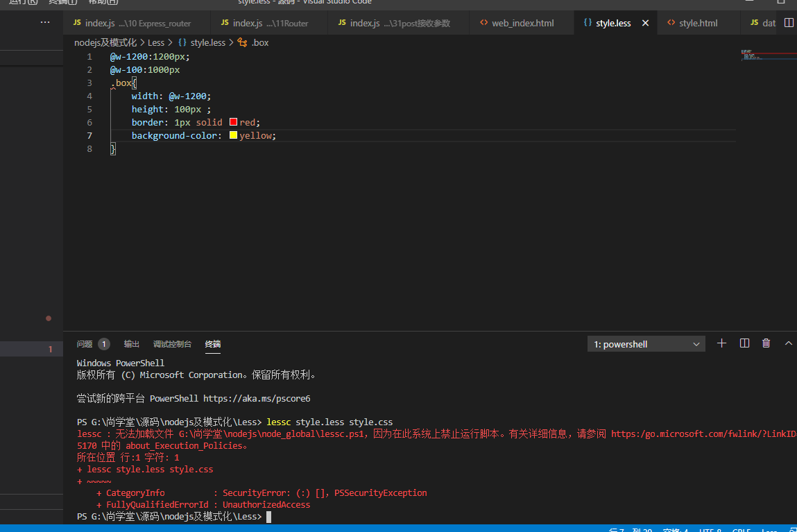The image size is (797, 532).
Task: Click the red dot indicator in sidebar
Action: (x=49, y=318)
